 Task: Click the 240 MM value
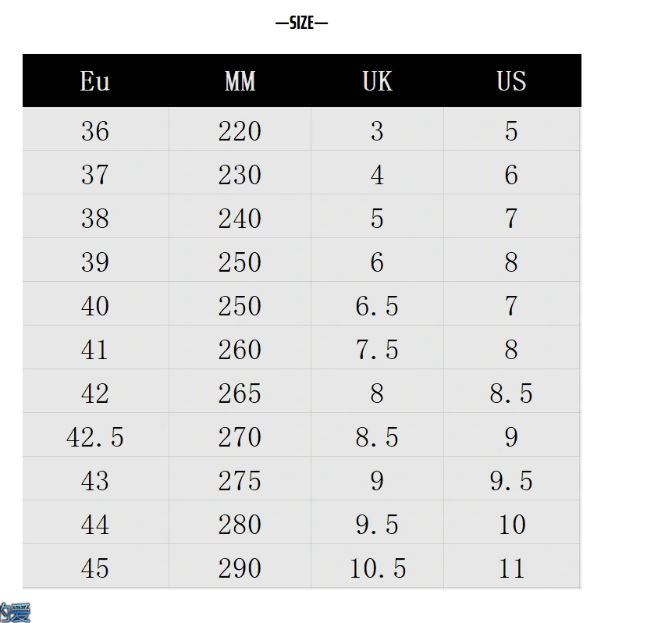pyautogui.click(x=240, y=218)
